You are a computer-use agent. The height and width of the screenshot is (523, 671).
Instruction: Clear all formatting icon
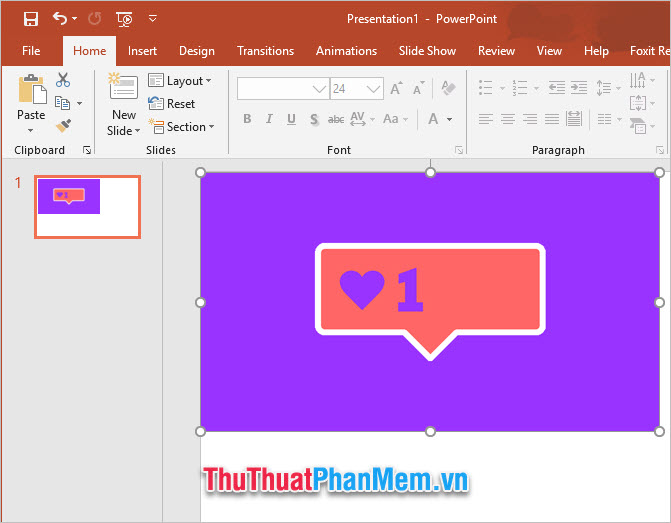point(448,88)
